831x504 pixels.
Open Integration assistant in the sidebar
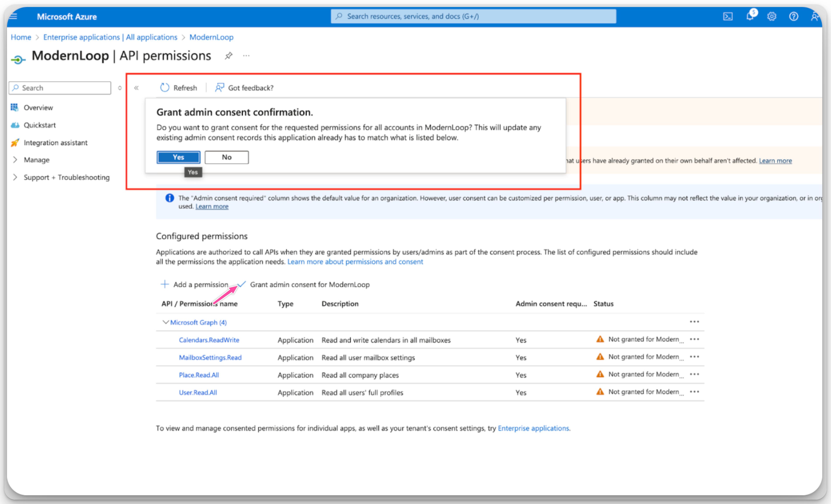coord(55,142)
